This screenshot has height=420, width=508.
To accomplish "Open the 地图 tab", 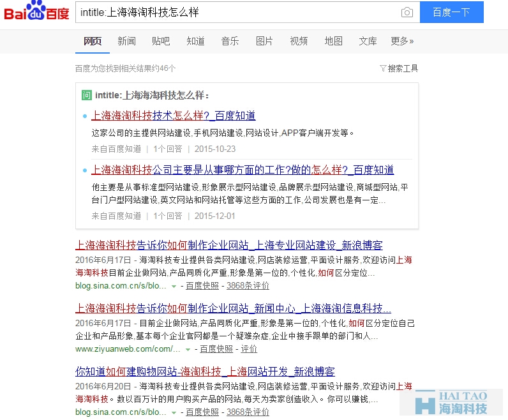I will coord(333,41).
